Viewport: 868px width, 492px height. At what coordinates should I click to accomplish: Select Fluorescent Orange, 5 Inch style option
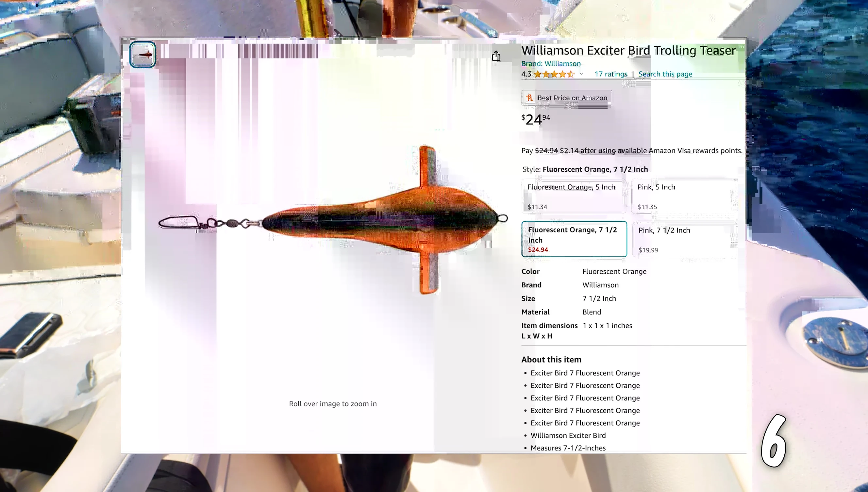click(x=574, y=196)
